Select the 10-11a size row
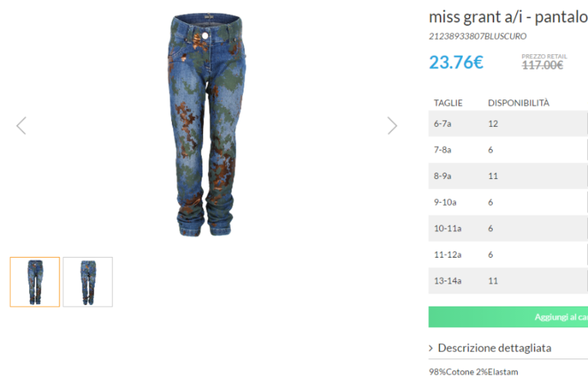 pos(508,229)
